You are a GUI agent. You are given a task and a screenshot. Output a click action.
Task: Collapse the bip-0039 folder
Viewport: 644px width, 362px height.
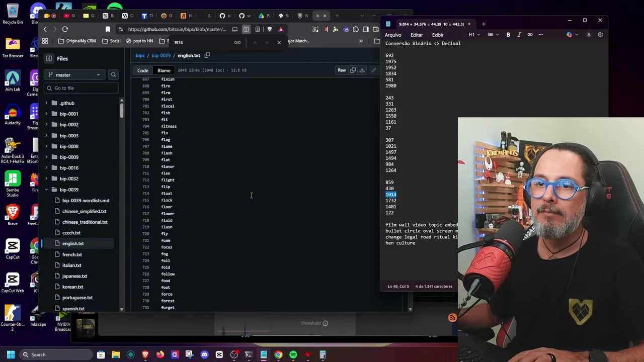(46, 190)
